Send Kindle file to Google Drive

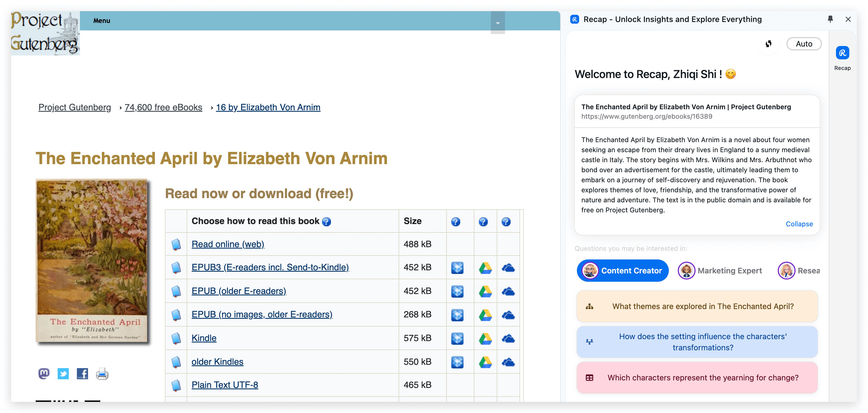[485, 339]
